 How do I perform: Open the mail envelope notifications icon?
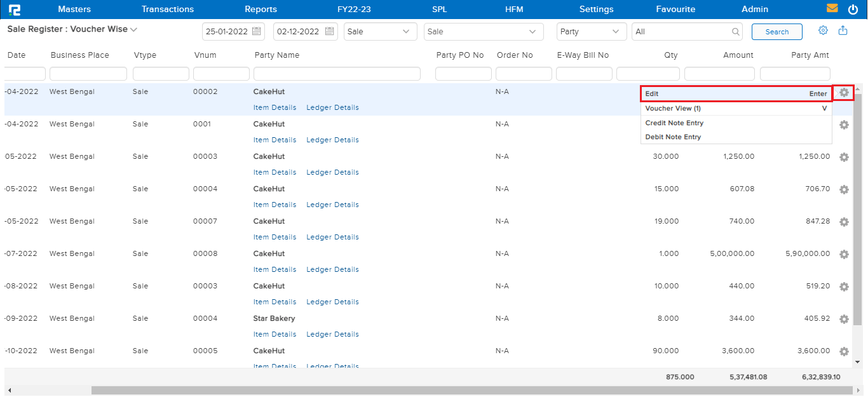(832, 9)
